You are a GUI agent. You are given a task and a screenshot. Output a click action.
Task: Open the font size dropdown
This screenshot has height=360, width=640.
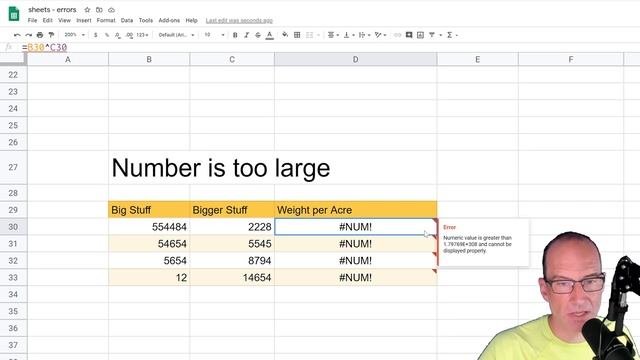(x=214, y=35)
